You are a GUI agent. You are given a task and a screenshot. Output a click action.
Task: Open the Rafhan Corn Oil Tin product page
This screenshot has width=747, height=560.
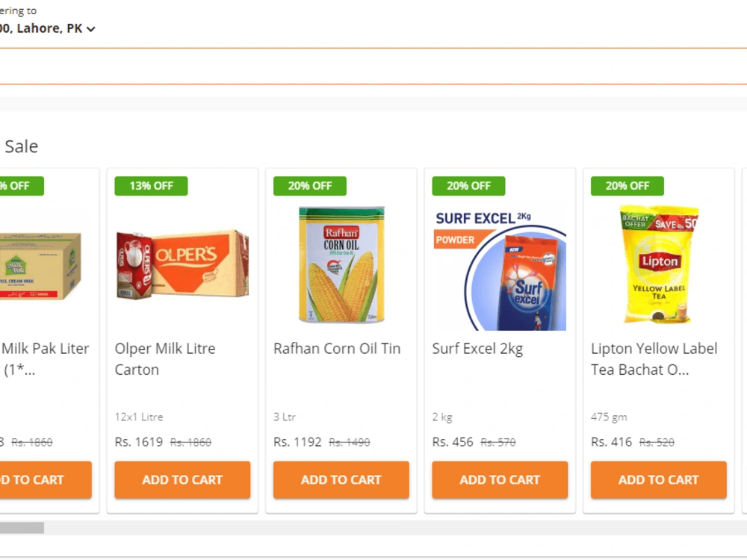pos(337,349)
